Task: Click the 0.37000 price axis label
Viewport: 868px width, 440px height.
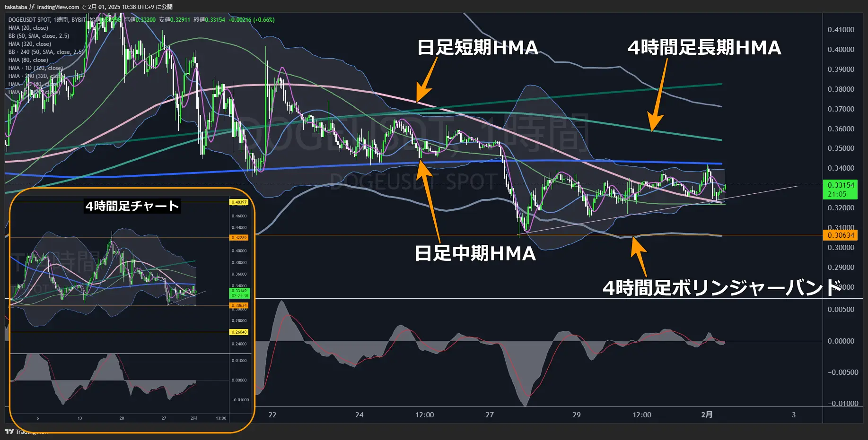Action: [x=841, y=109]
